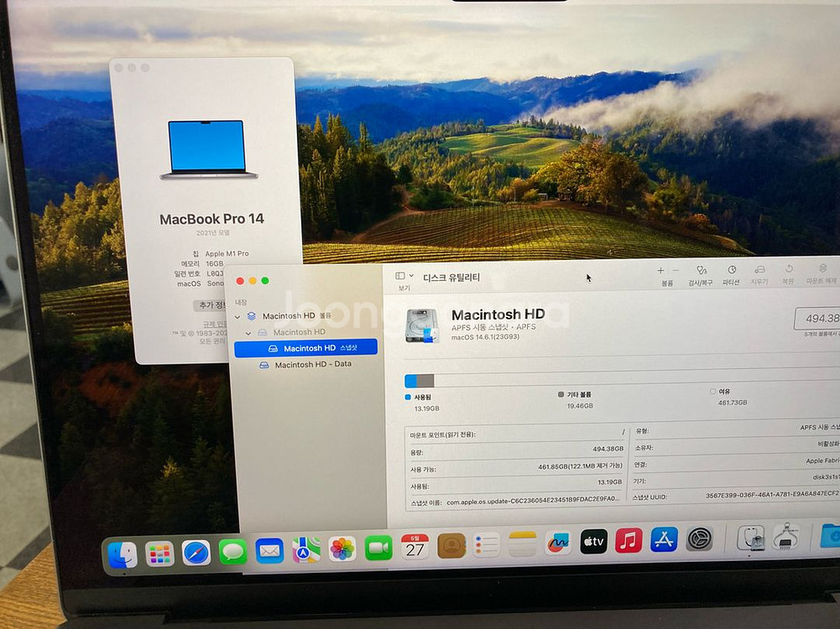Click the 사용됨 13.19GB legend
Image resolution: width=840 pixels, height=629 pixels.
[423, 403]
